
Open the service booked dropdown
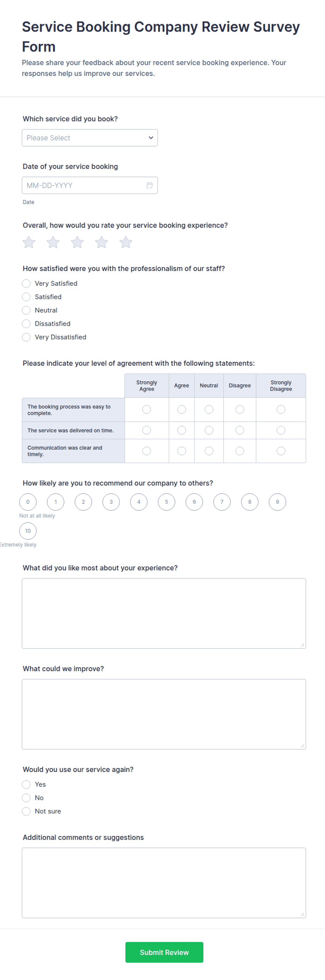90,138
